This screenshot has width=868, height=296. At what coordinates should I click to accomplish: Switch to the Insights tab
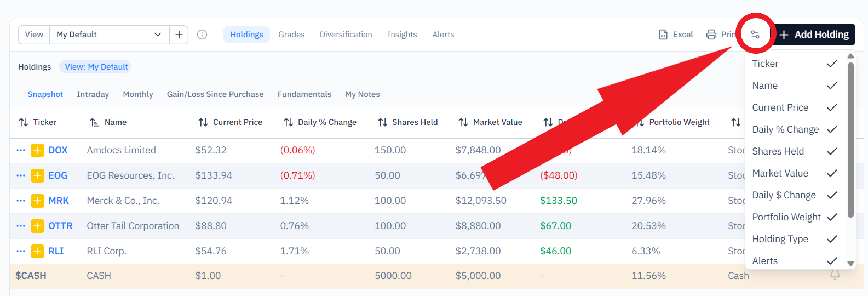402,35
